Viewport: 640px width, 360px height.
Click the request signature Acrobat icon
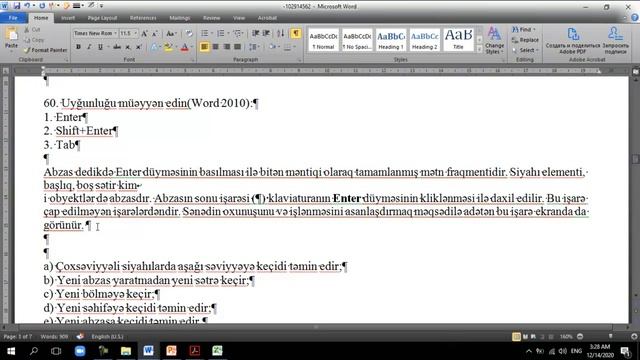pos(615,40)
